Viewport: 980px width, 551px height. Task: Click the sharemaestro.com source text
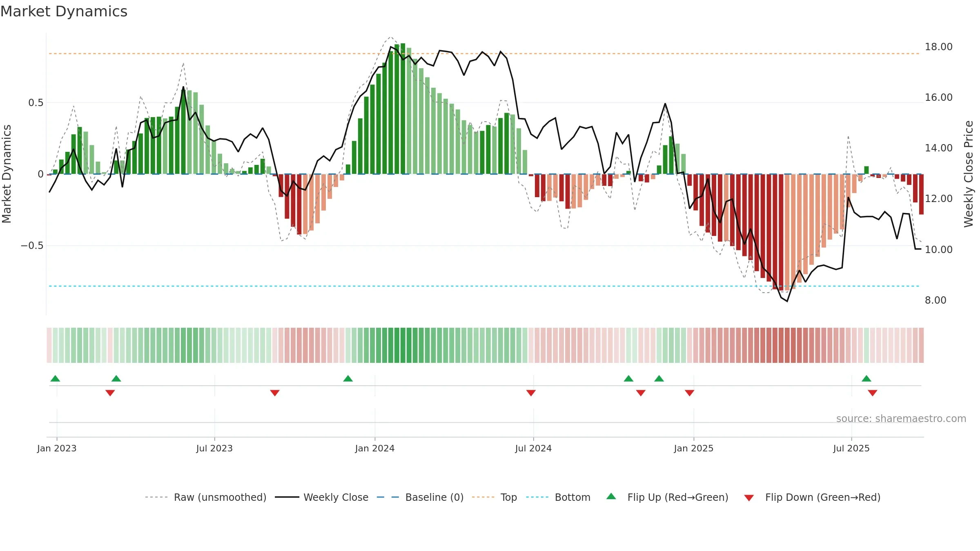901,419
